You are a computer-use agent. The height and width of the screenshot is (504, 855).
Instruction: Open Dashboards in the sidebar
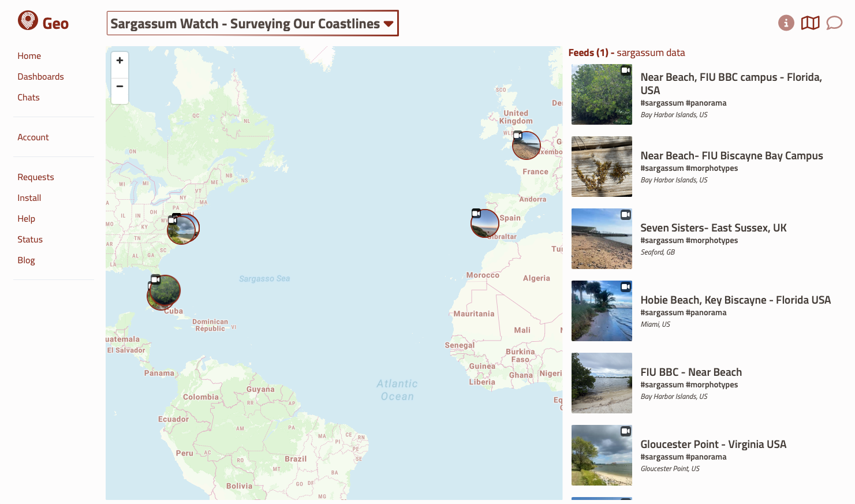tap(40, 77)
